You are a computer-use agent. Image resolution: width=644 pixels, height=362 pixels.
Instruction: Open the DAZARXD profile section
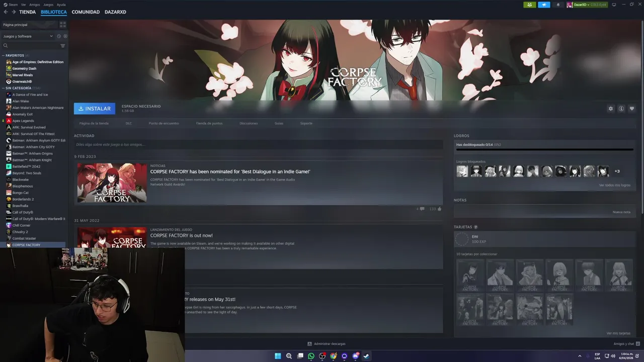point(115,12)
